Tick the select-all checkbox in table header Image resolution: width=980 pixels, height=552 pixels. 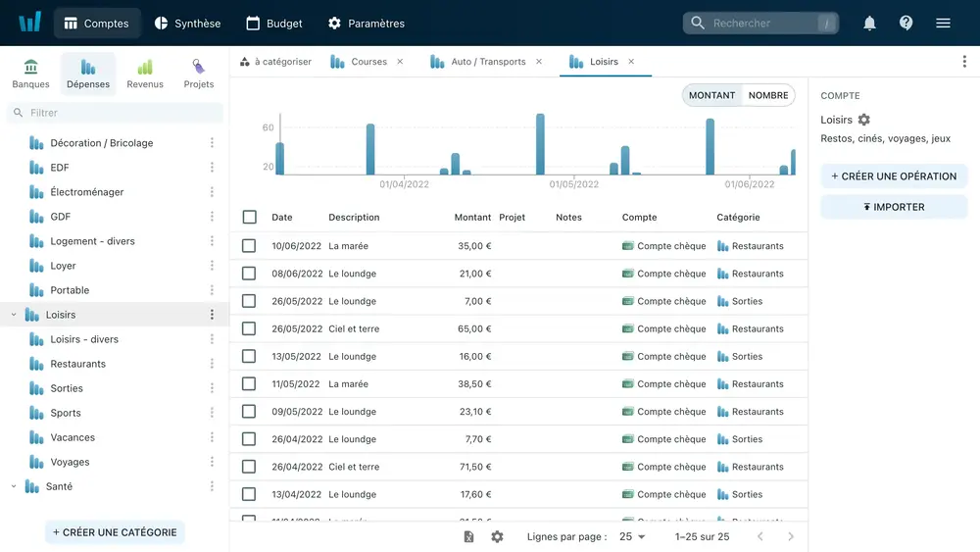[249, 218]
